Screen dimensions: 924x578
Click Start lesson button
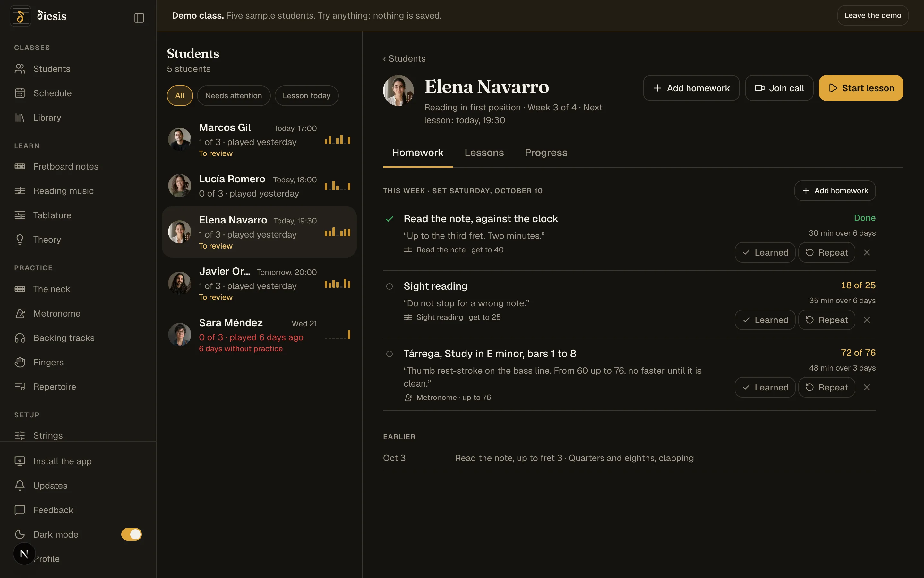[x=860, y=88]
